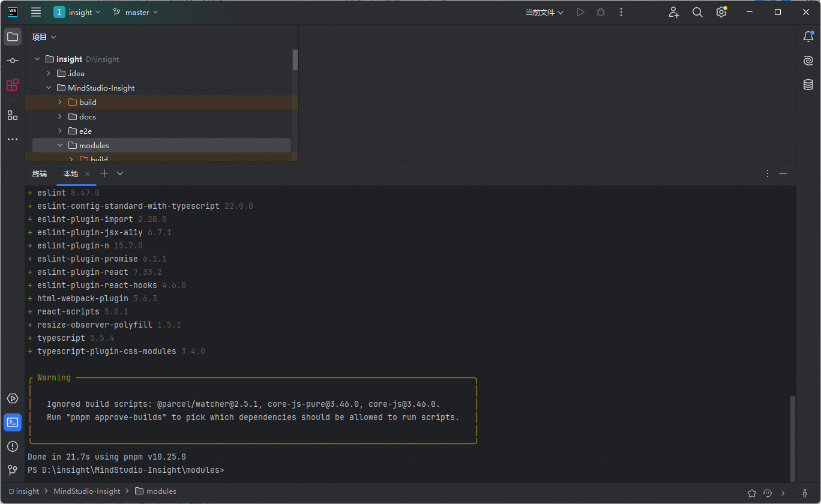Click the "react-scripts" terminal line
The width and height of the screenshot is (821, 504).
click(78, 311)
